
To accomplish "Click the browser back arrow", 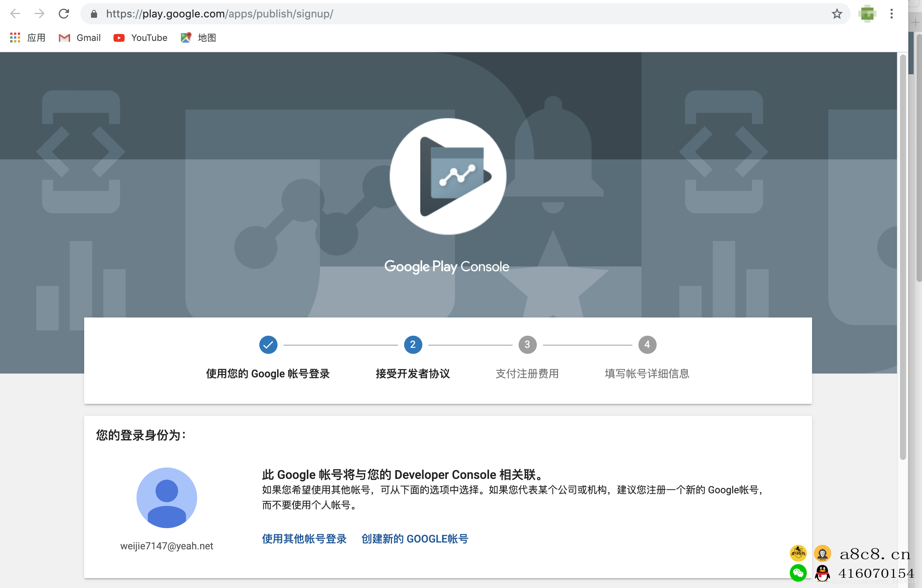I will point(15,14).
